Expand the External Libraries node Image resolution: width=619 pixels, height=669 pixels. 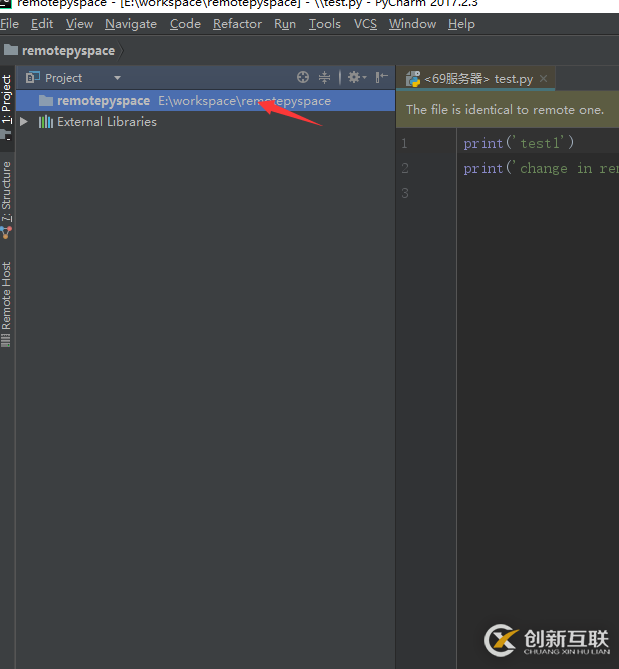[x=24, y=122]
